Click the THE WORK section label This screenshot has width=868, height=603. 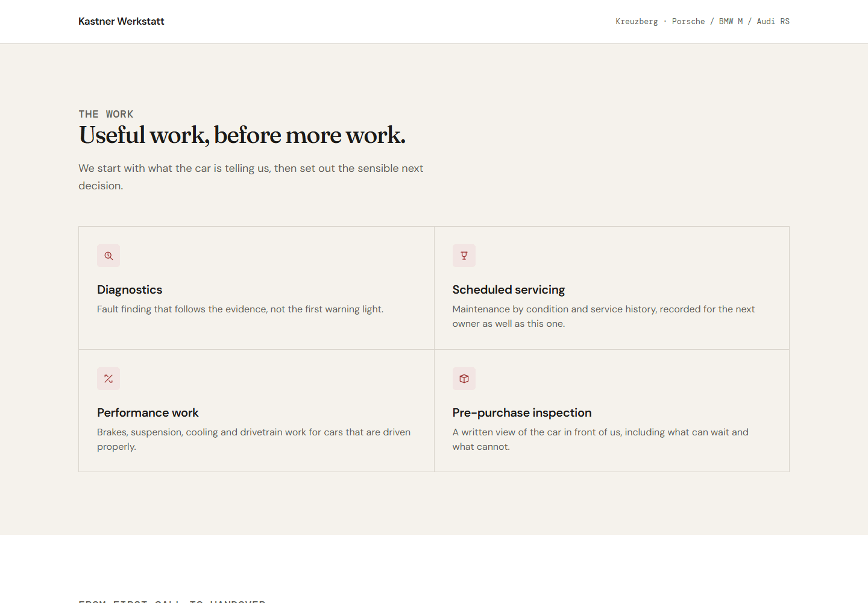point(106,114)
